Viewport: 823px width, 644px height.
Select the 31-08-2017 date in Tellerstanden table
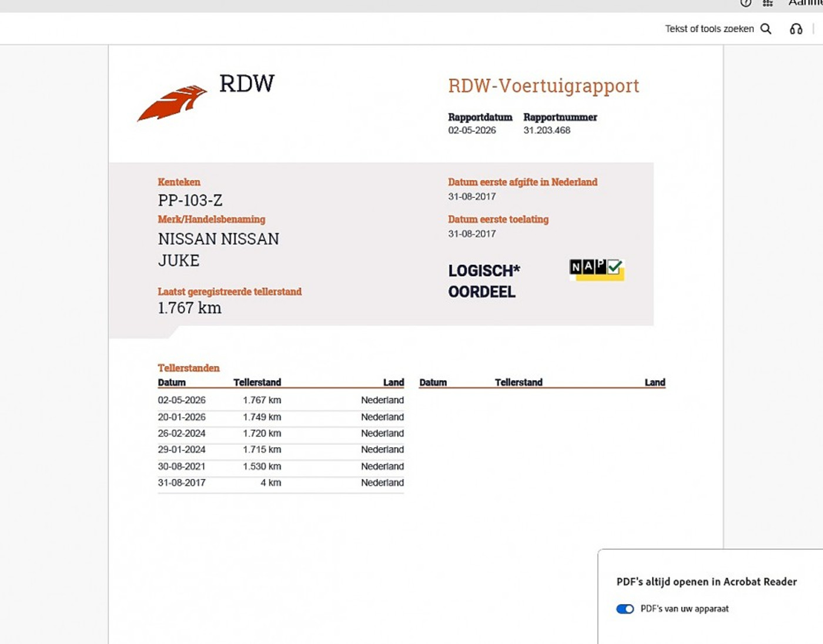click(182, 483)
